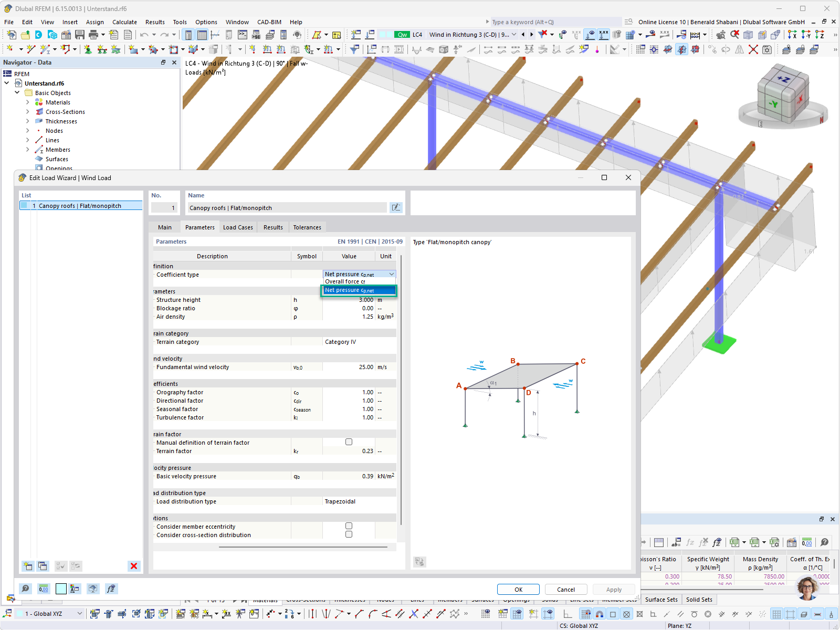This screenshot has height=630, width=840.
Task: Set view in Z-axis direction
Action: pos(820,35)
